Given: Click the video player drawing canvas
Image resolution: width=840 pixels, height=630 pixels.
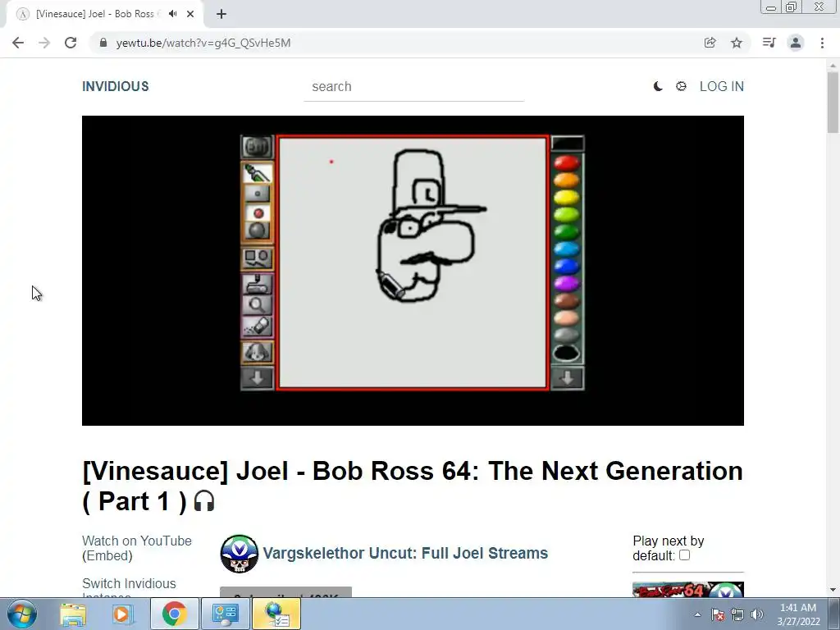Looking at the screenshot, I should click(413, 262).
